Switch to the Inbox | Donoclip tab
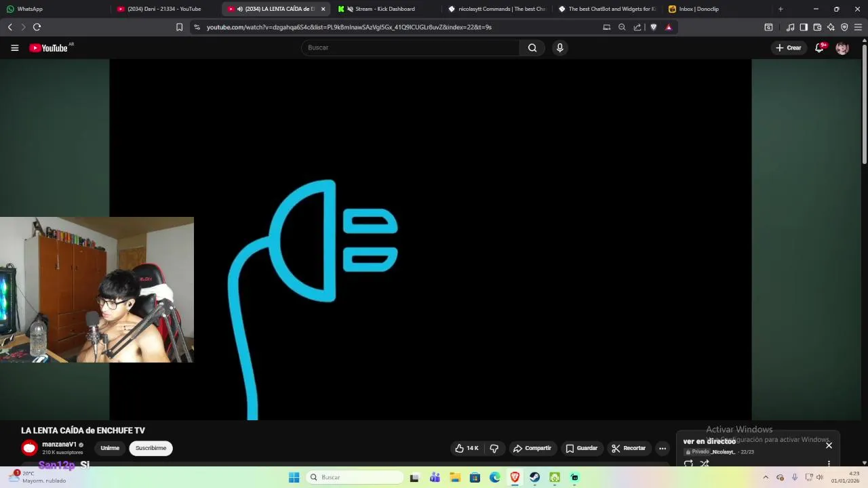 pyautogui.click(x=717, y=9)
